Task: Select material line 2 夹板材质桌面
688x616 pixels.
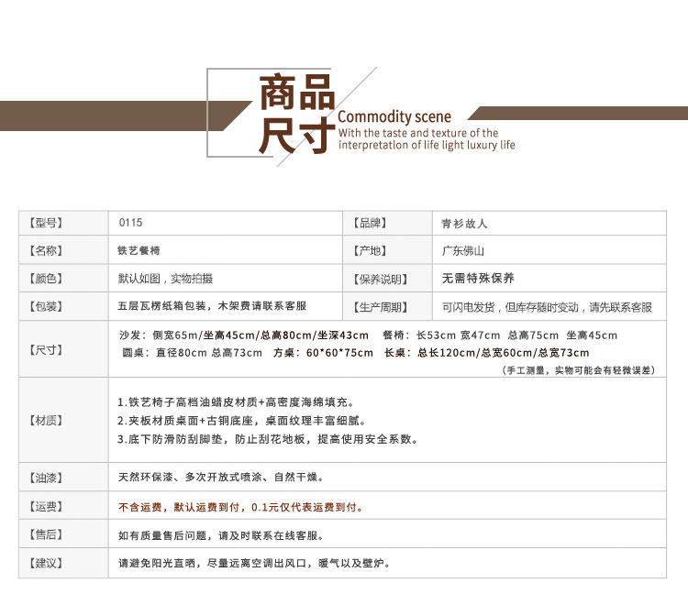Action: [242, 421]
